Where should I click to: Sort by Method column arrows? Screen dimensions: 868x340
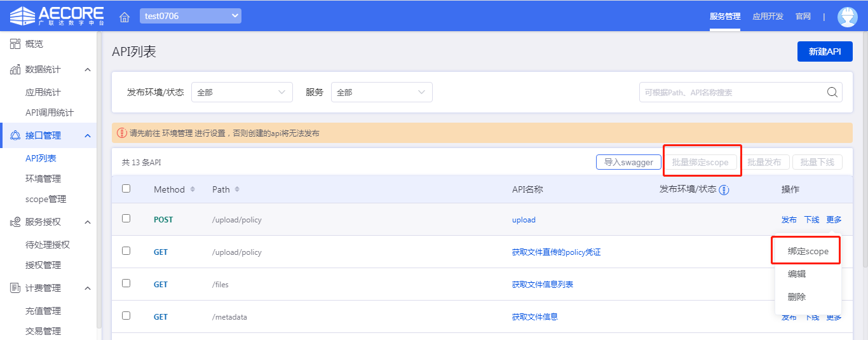point(193,189)
